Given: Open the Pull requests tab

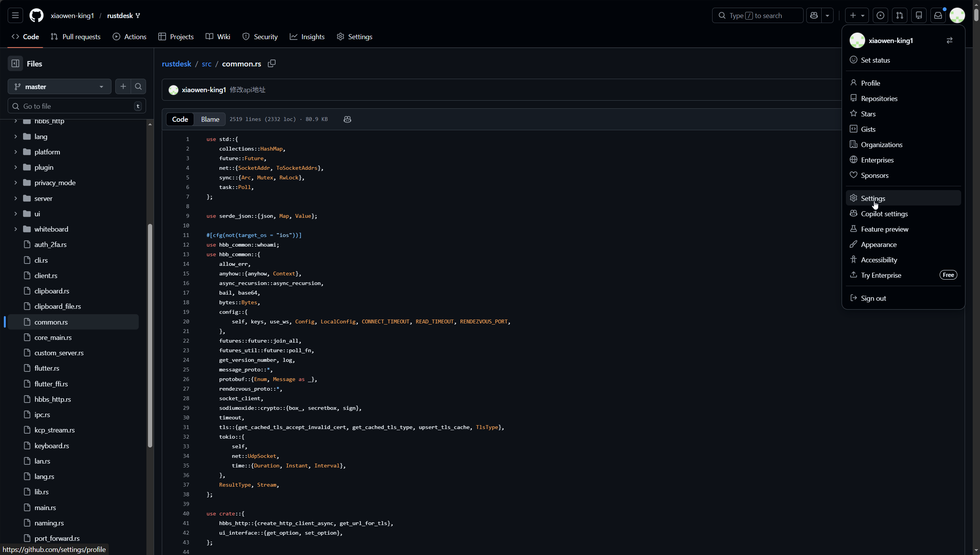Looking at the screenshot, I should [75, 37].
